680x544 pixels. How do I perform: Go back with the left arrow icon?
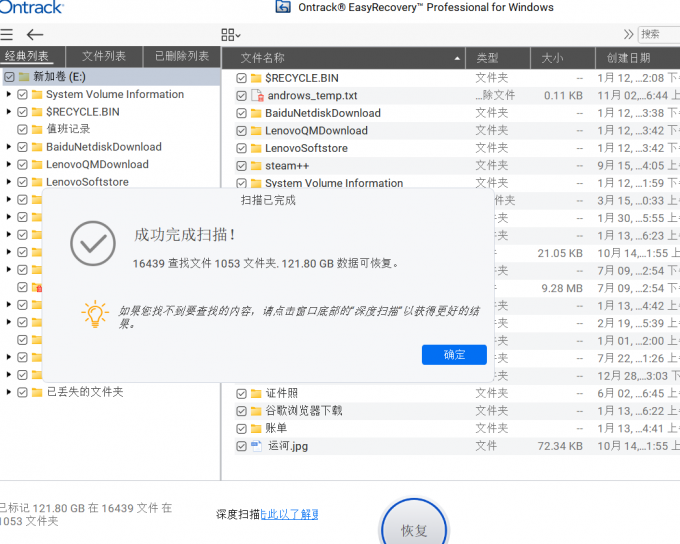(x=35, y=35)
